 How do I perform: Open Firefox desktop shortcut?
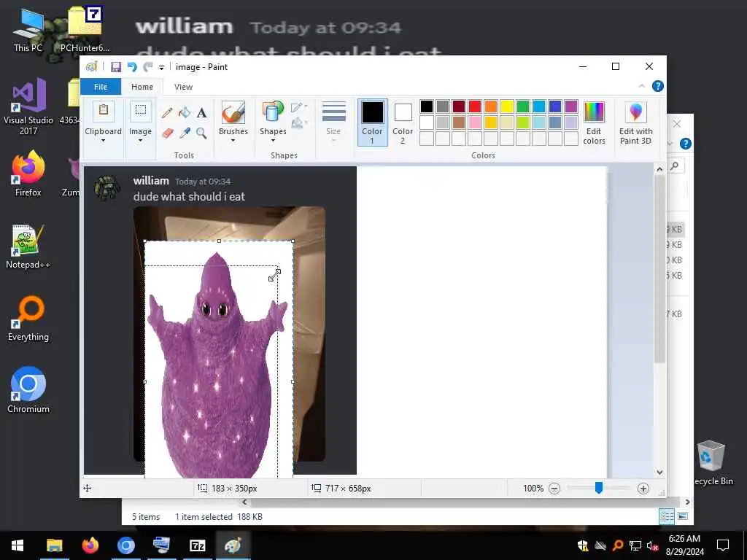28,174
